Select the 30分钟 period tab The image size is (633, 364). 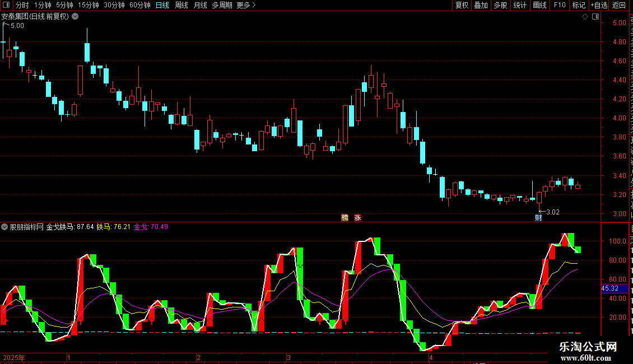pyautogui.click(x=114, y=5)
